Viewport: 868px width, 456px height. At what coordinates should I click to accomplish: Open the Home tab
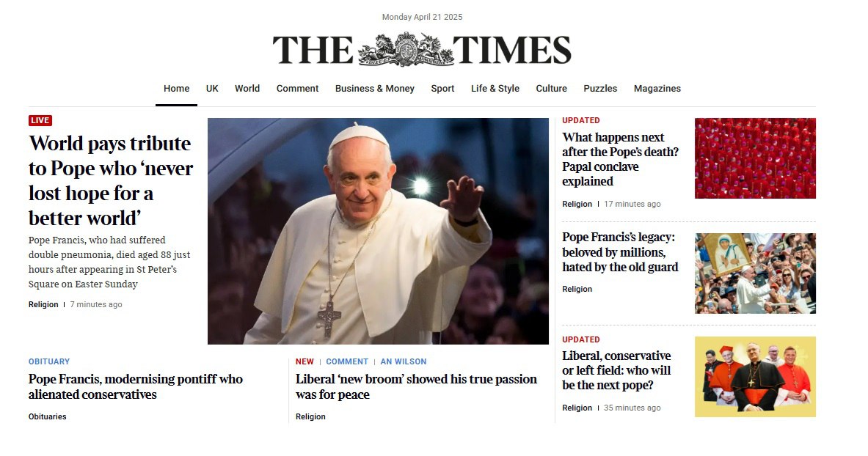pos(176,89)
